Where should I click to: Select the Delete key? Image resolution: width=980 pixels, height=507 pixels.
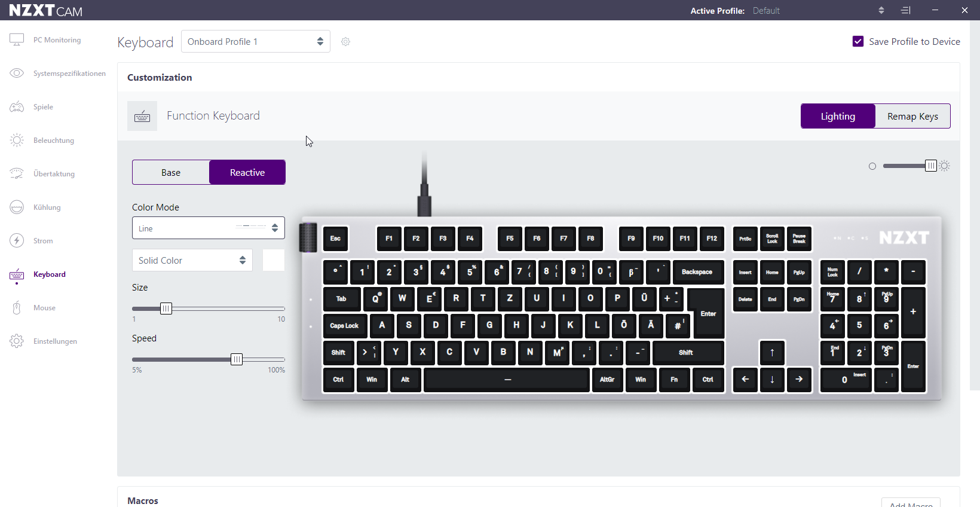[x=745, y=299]
